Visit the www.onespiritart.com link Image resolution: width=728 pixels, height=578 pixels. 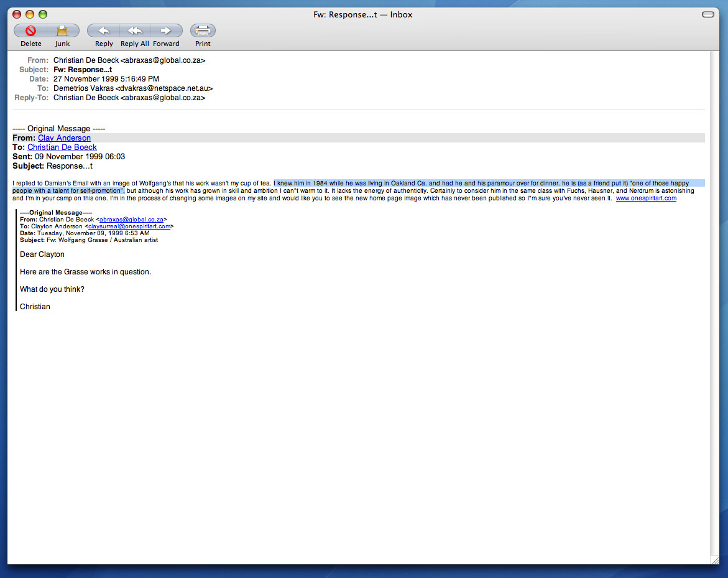click(646, 198)
